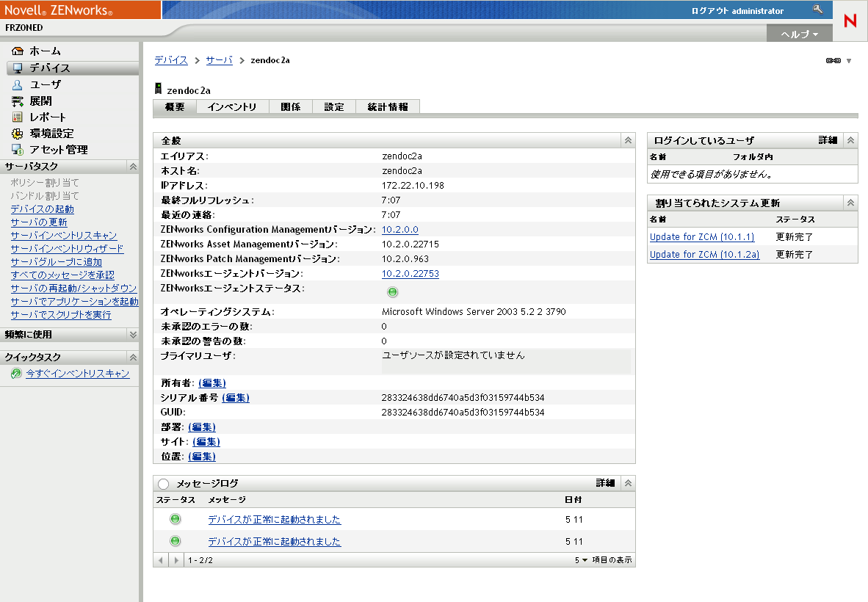Image resolution: width=868 pixels, height=602 pixels.
Task: Click edit (編集) link next to 所有者
Action: click(212, 383)
